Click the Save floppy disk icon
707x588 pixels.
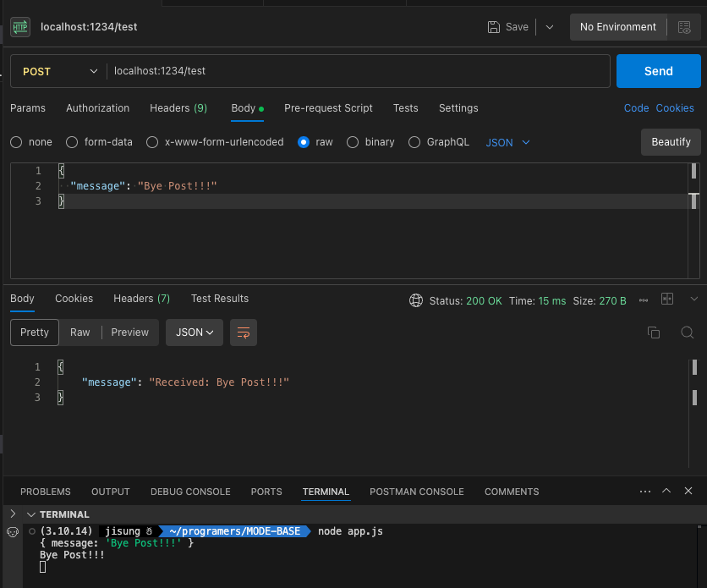click(494, 27)
